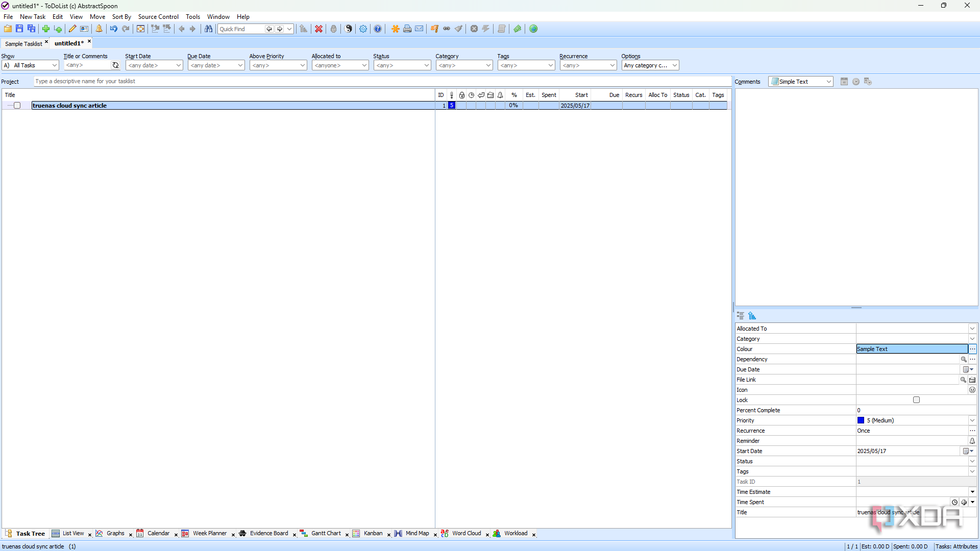Click the Colour attribute ellipsis button
The height and width of the screenshot is (551, 980).
[x=972, y=349]
